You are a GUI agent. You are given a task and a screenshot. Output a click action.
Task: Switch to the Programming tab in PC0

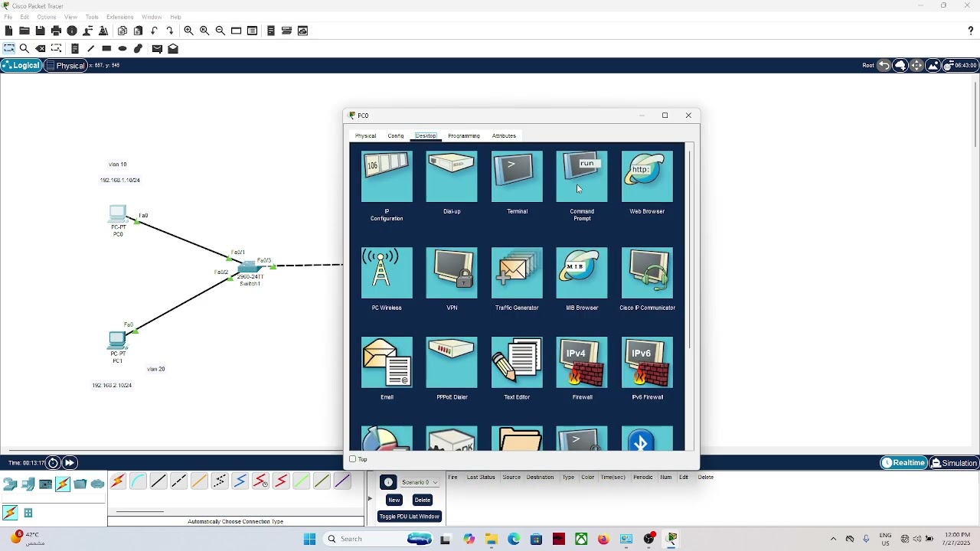pyautogui.click(x=464, y=135)
